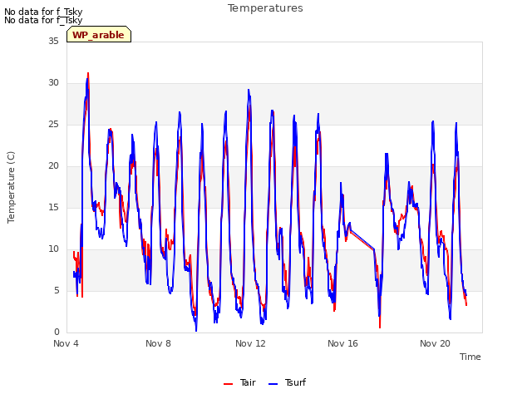This screenshot has width=532, height=399.
Task: Click the 5 y-axis tick label
Action: pos(57,290)
